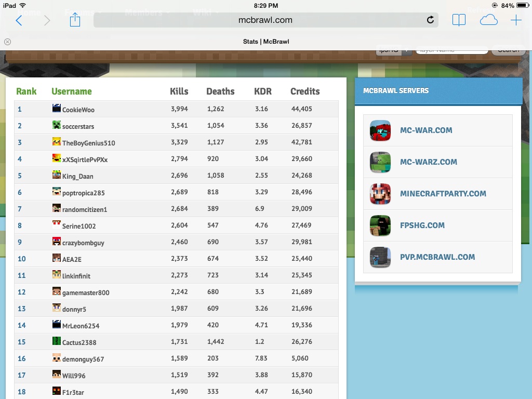Click rank 16 player demonguy567
The width and height of the screenshot is (532, 399).
pyautogui.click(x=83, y=359)
